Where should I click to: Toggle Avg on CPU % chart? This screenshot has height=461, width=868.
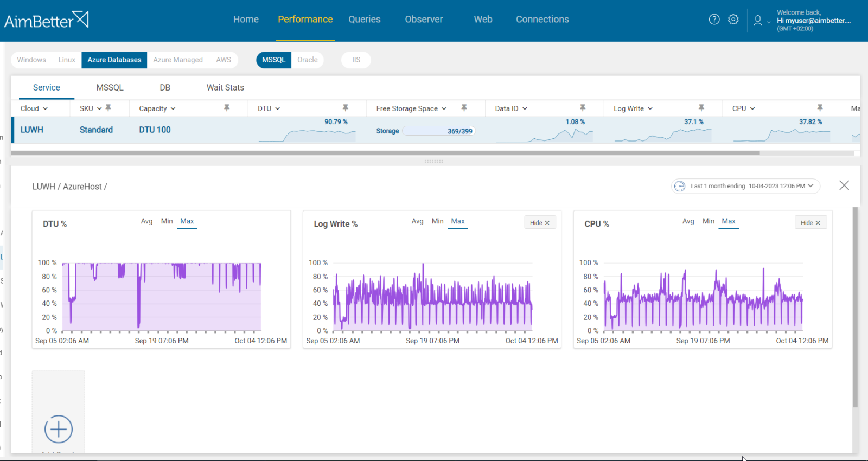pyautogui.click(x=688, y=221)
